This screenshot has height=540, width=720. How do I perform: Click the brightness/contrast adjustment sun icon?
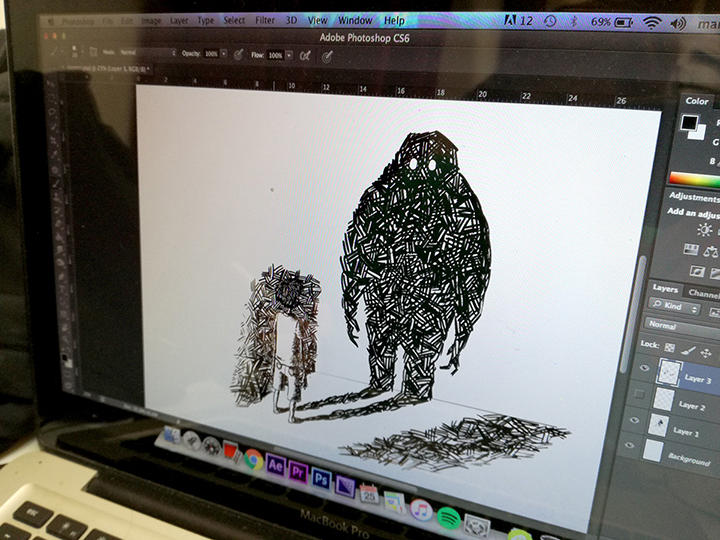(703, 229)
